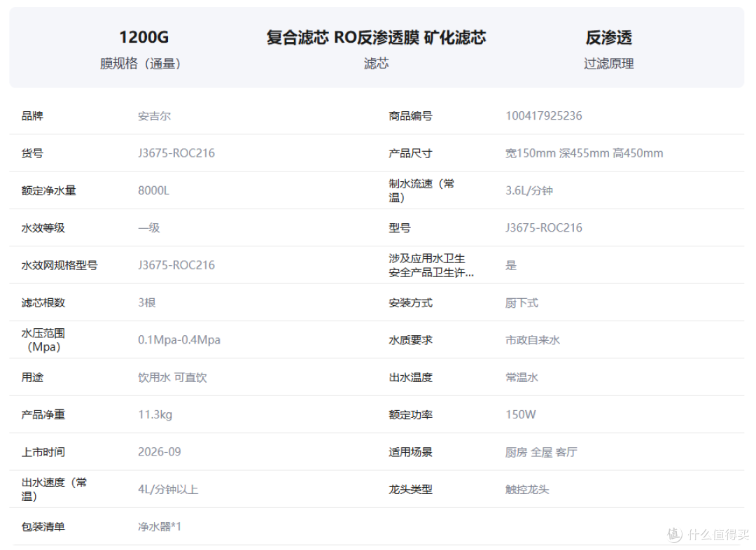Click "J3675-ROC216" in the 型号 row
756x550 pixels.
(543, 228)
